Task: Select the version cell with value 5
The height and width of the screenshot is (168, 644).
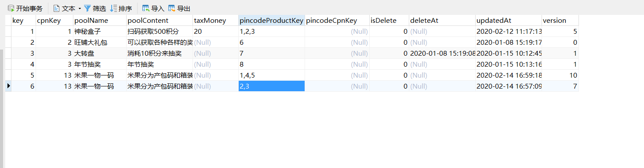Action: (560, 32)
